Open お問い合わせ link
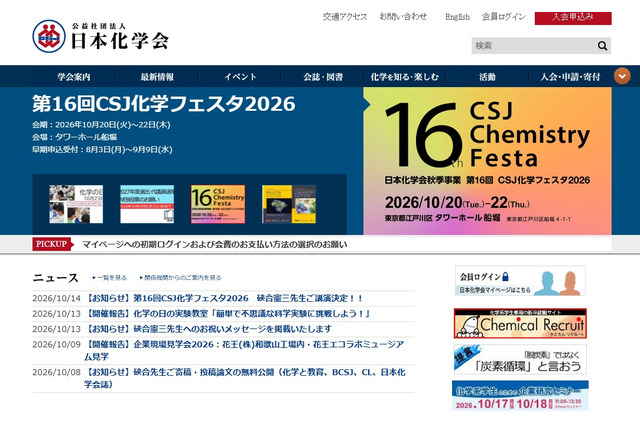Image resolution: width=640 pixels, height=426 pixels. [x=403, y=17]
